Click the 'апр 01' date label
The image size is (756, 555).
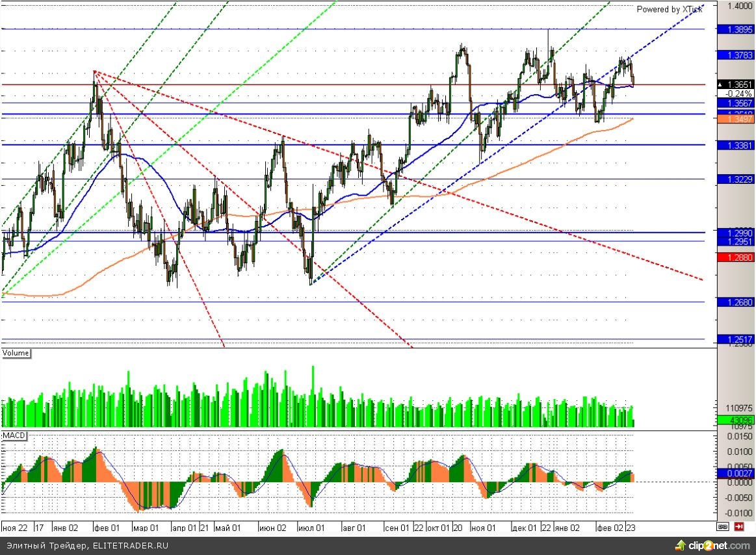click(185, 528)
